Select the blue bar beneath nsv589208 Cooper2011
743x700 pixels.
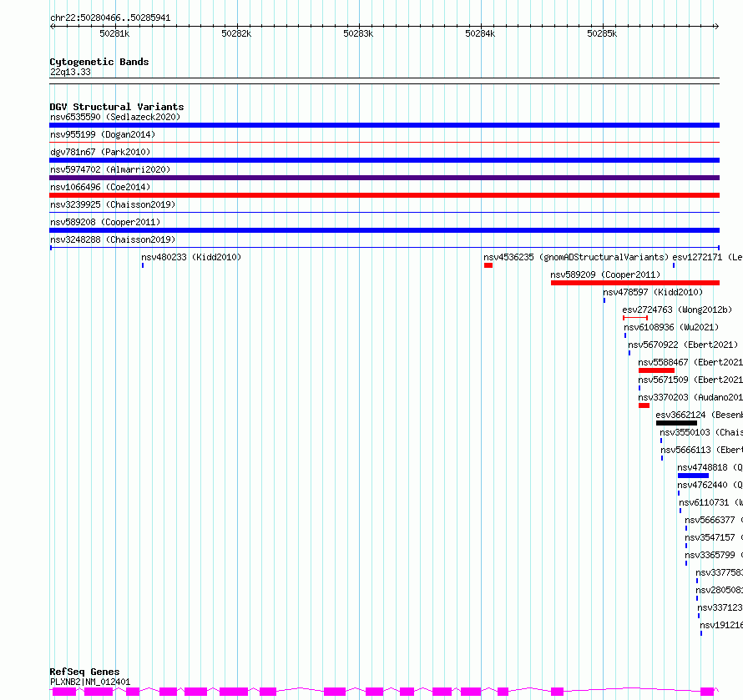(x=384, y=230)
